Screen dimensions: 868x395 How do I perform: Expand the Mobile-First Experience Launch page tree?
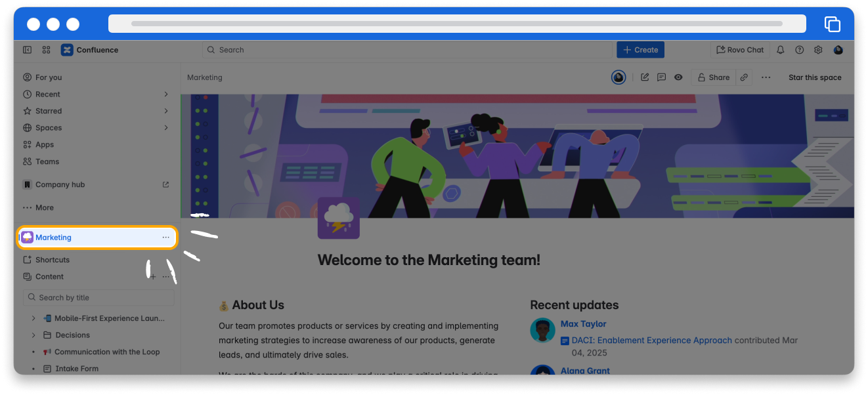point(33,318)
